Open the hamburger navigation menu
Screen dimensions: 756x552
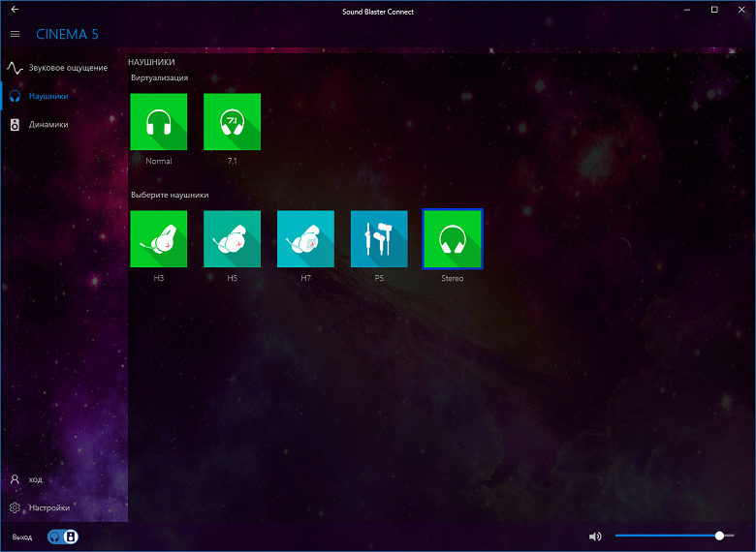[15, 34]
